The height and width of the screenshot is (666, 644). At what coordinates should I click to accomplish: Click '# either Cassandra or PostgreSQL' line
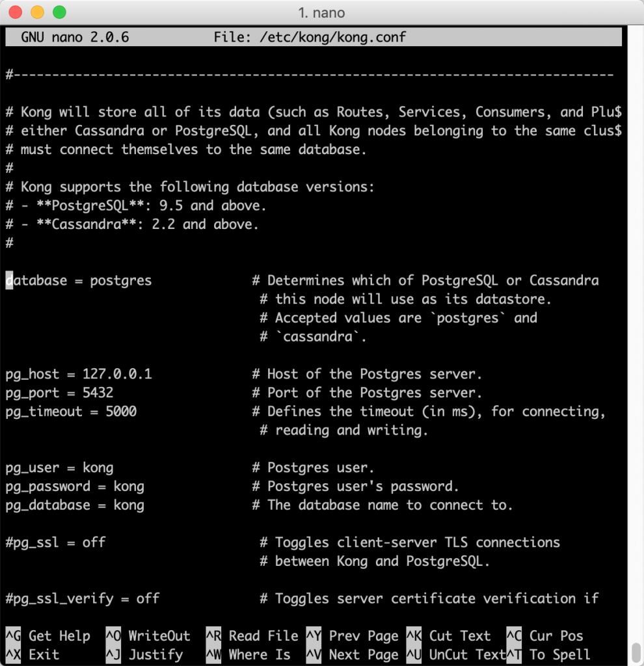[x=314, y=131]
